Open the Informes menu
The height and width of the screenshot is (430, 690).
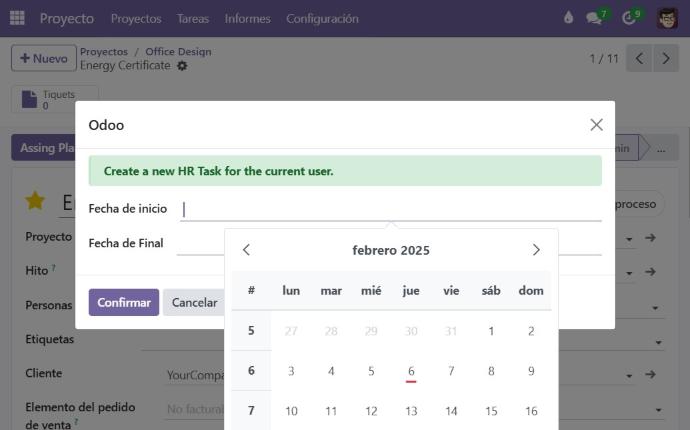click(247, 18)
